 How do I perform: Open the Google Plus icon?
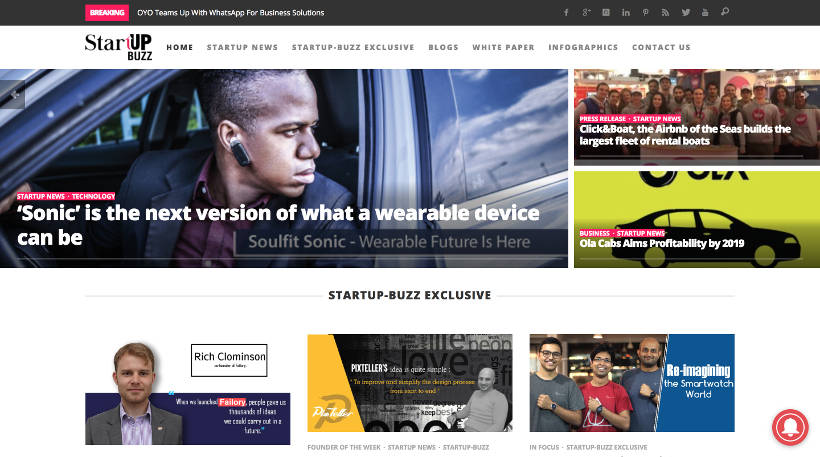[x=586, y=13]
